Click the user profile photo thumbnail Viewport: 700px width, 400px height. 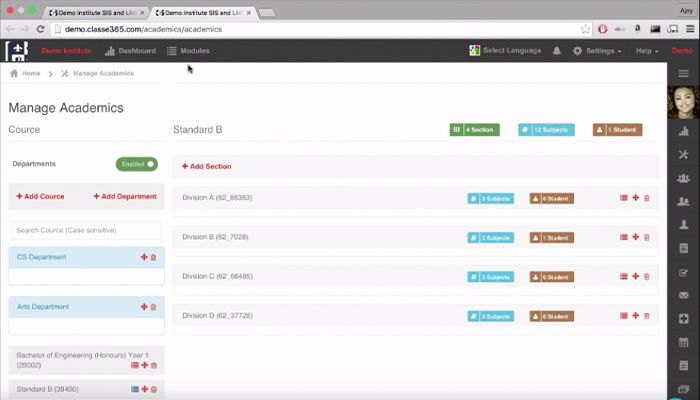(x=683, y=102)
